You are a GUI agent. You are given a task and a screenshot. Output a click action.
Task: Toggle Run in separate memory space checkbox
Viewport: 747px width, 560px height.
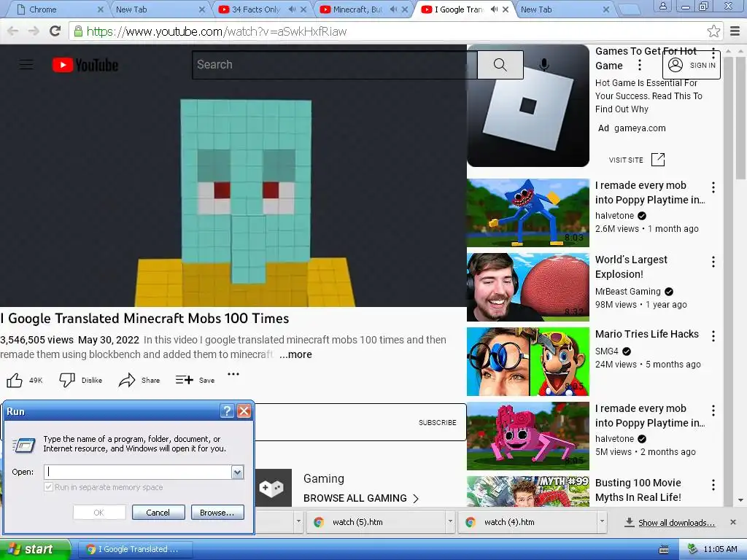48,486
